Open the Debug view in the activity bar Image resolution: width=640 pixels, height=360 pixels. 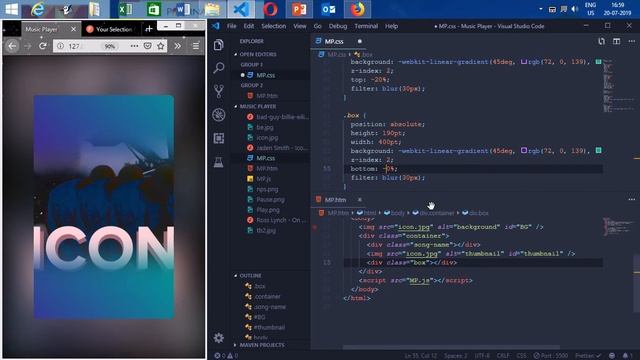(219, 115)
